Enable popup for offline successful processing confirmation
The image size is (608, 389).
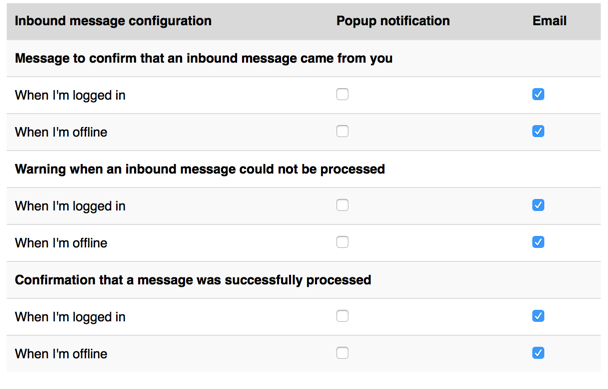[342, 353]
